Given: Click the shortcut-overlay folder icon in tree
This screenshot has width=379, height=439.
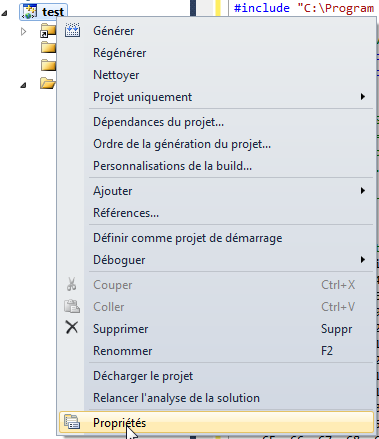Looking at the screenshot, I should pos(48,30).
